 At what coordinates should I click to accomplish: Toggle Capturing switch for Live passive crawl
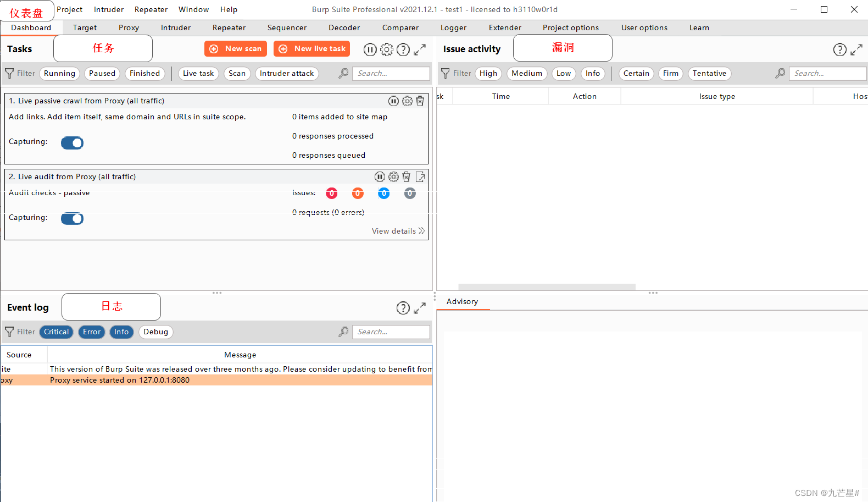tap(72, 143)
